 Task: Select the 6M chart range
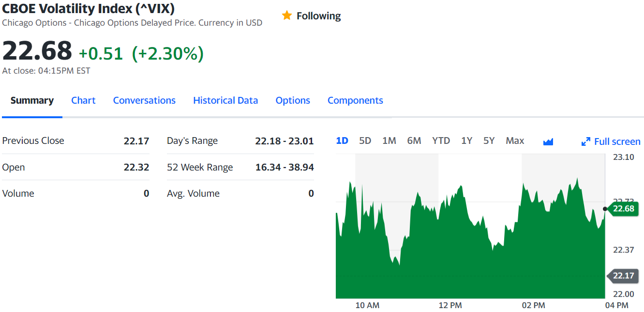coord(414,140)
